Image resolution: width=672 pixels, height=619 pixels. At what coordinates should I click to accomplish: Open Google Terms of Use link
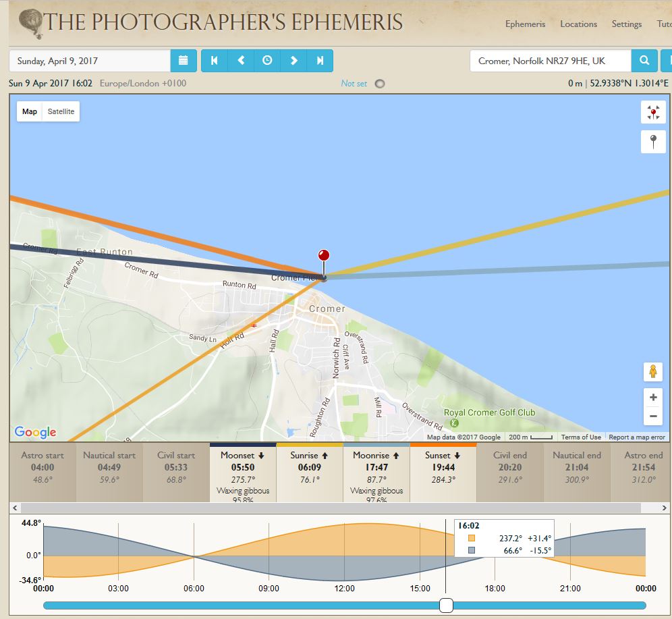[580, 437]
